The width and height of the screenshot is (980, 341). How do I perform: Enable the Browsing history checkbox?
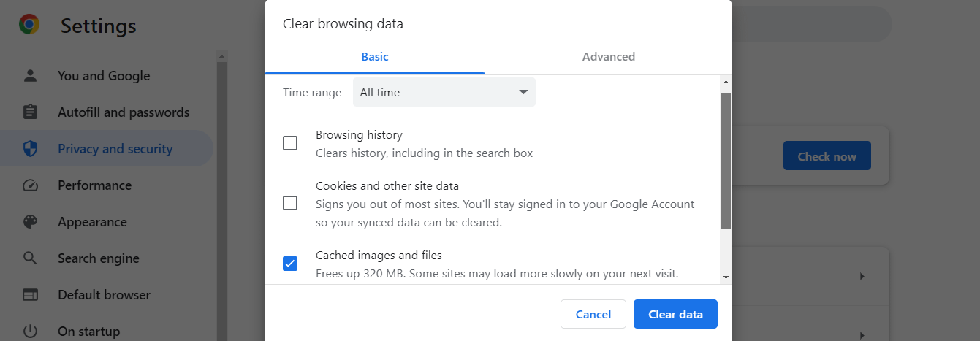pyautogui.click(x=290, y=143)
